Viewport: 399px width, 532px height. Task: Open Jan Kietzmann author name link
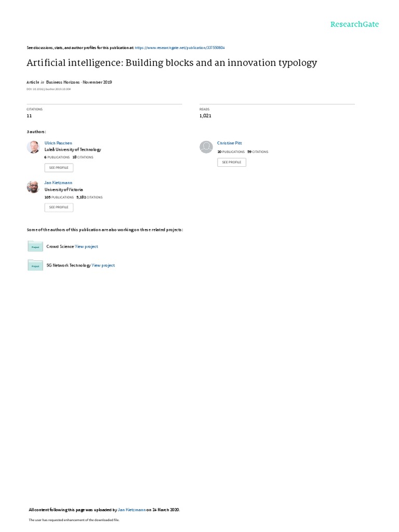click(58, 182)
